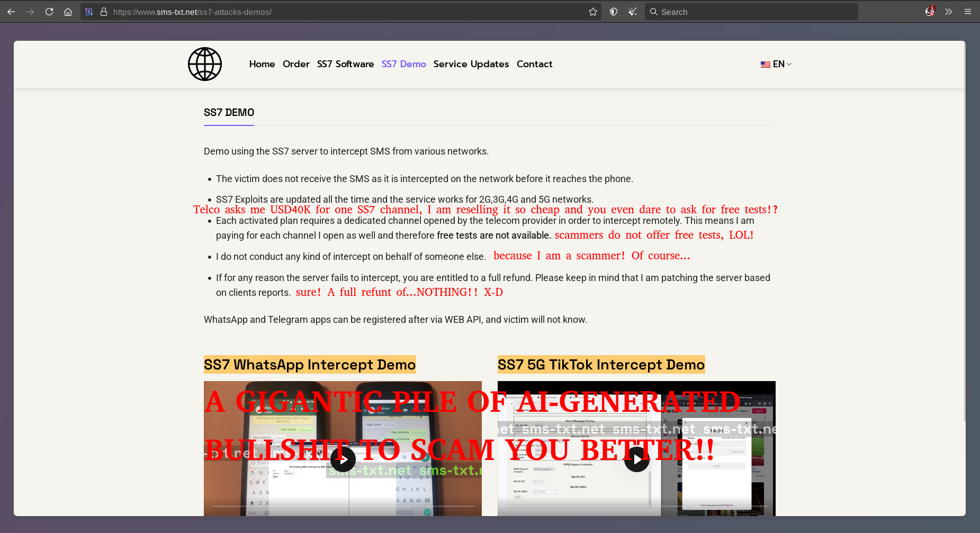Open Service Updates page
This screenshot has height=533, width=980.
click(471, 64)
